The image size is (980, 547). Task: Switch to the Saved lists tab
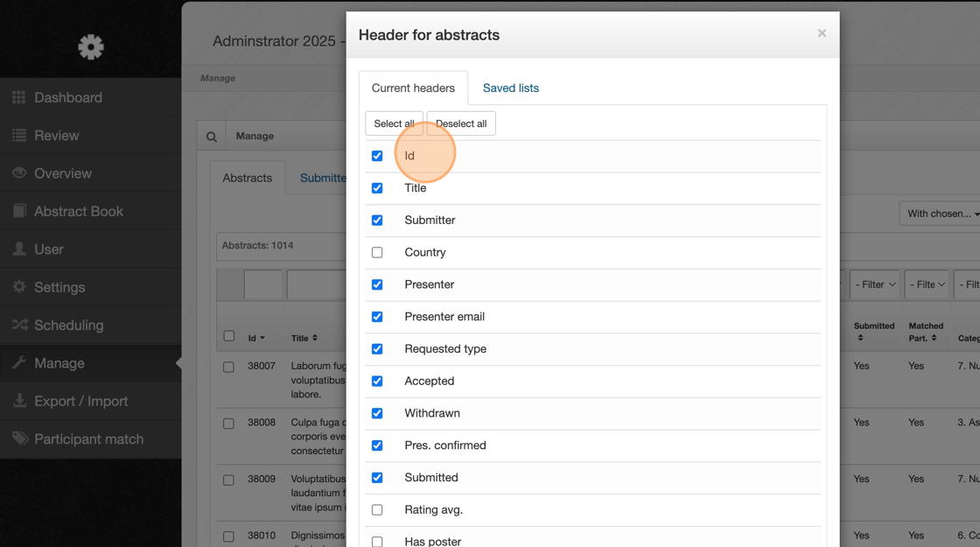pos(511,88)
